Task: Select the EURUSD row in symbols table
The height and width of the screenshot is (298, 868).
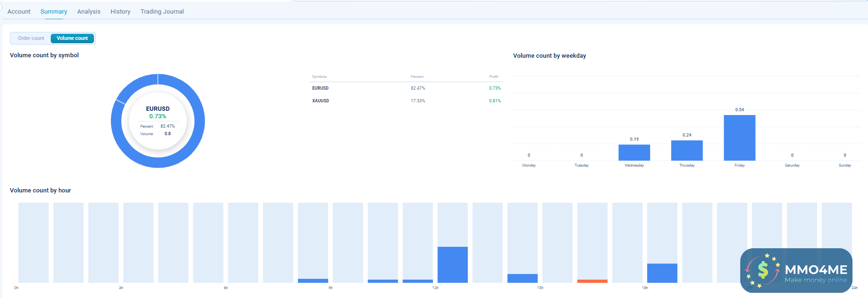Action: [x=320, y=88]
